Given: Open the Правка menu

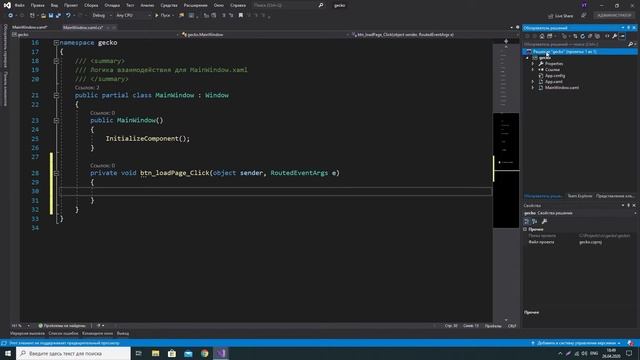Looking at the screenshot, I should [x=38, y=5].
